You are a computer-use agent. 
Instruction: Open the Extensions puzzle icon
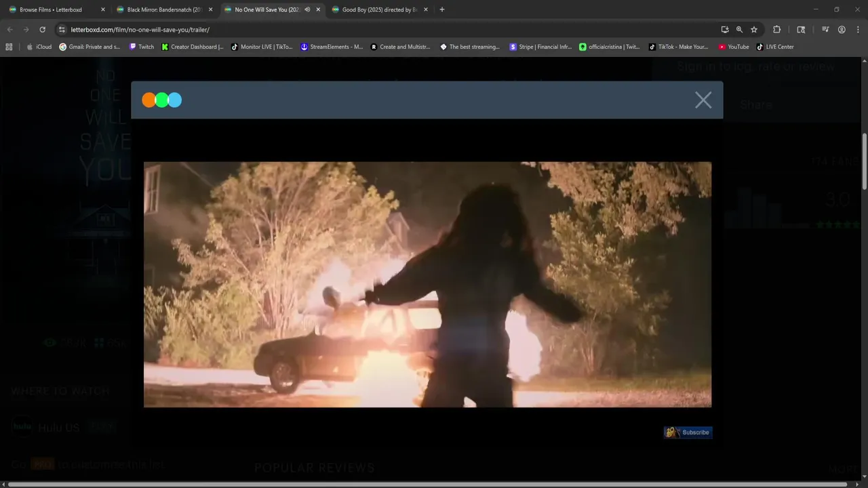777,30
